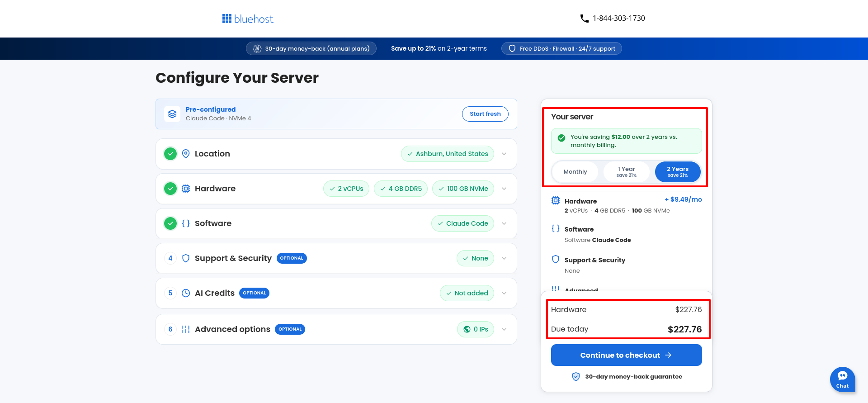Click step number 4 circle
Viewport: 868px width, 403px height.
170,258
